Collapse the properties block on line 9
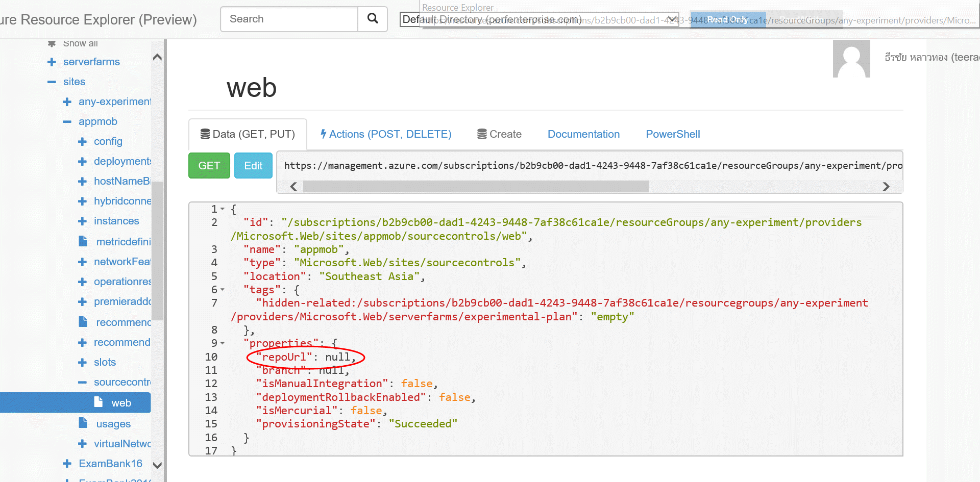 tap(223, 343)
